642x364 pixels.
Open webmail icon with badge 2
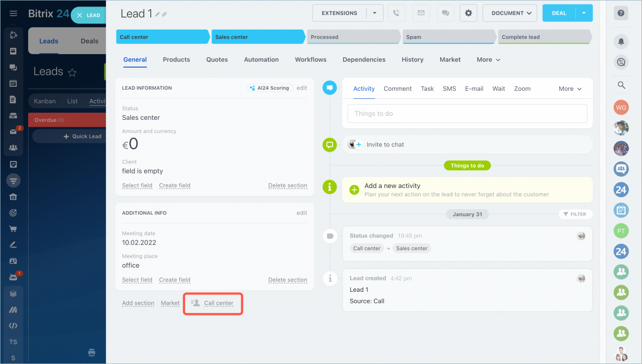coord(14,132)
